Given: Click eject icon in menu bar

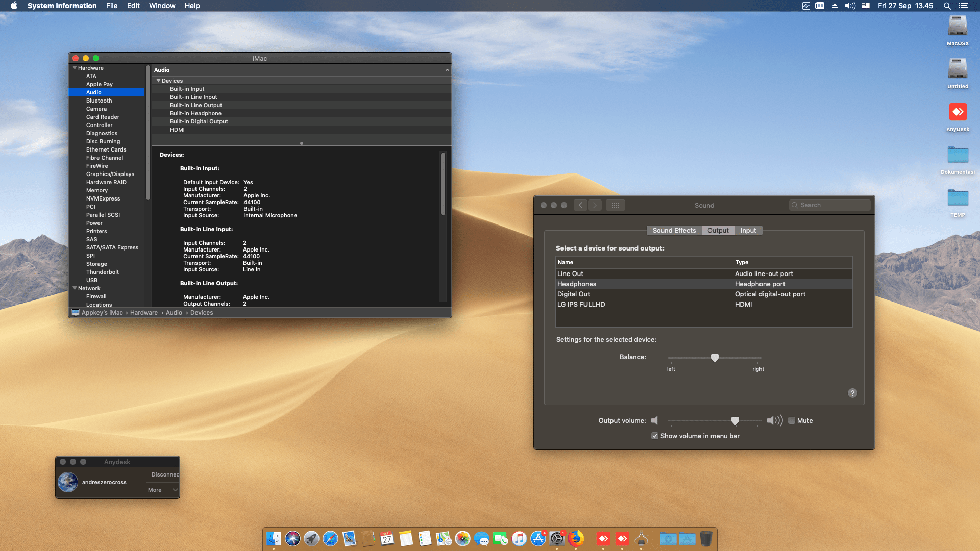Looking at the screenshot, I should [x=835, y=6].
